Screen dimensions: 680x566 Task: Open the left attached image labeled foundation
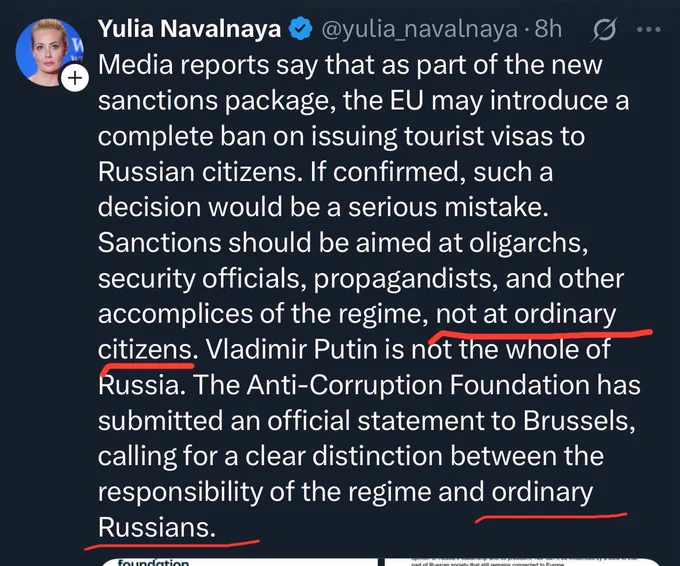click(x=239, y=562)
